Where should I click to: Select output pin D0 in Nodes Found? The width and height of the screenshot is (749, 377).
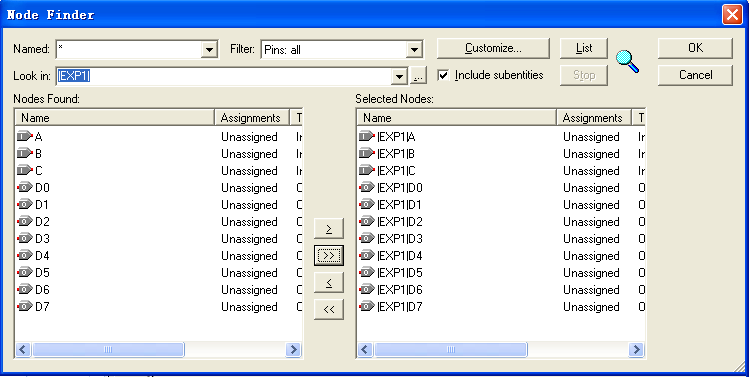(158, 188)
